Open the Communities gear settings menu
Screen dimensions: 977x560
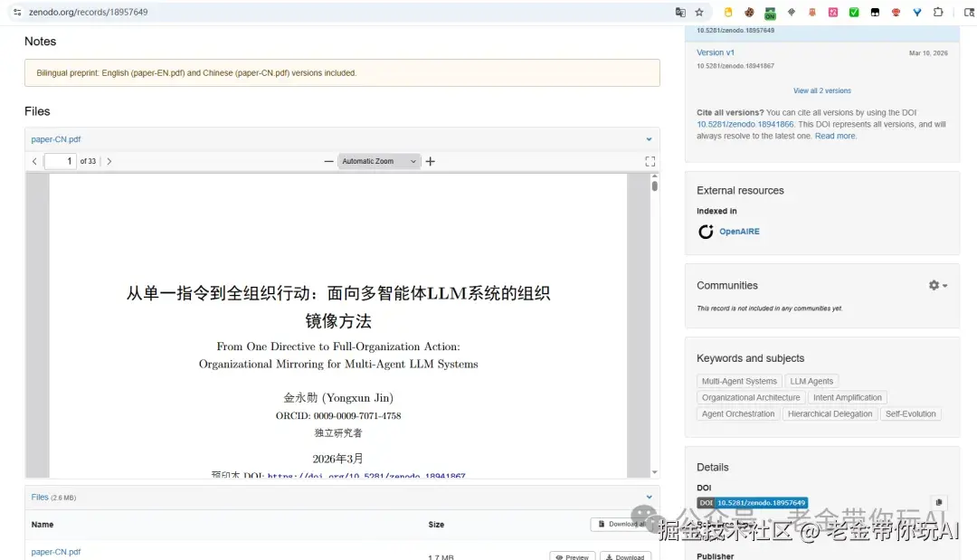click(x=937, y=285)
